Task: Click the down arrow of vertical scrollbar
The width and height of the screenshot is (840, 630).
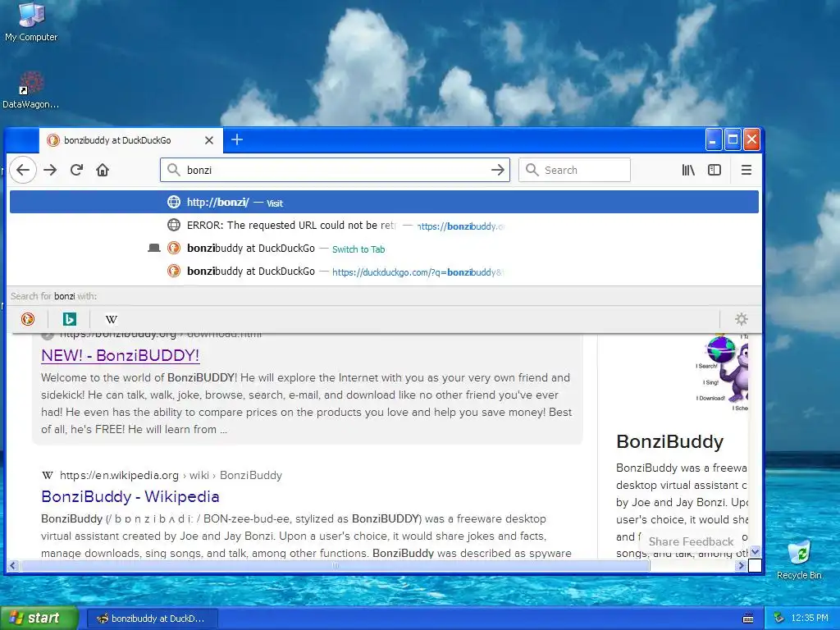Action: (x=755, y=552)
